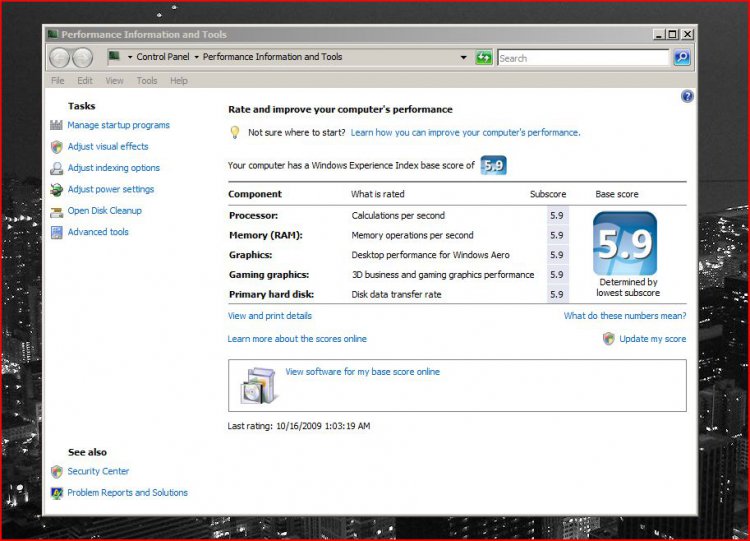Select the Gaming graphics subscore 5.9
The height and width of the screenshot is (541, 750).
tap(557, 275)
